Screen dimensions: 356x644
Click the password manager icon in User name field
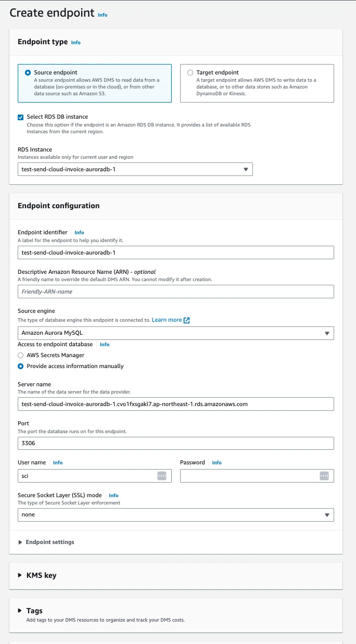(161, 476)
